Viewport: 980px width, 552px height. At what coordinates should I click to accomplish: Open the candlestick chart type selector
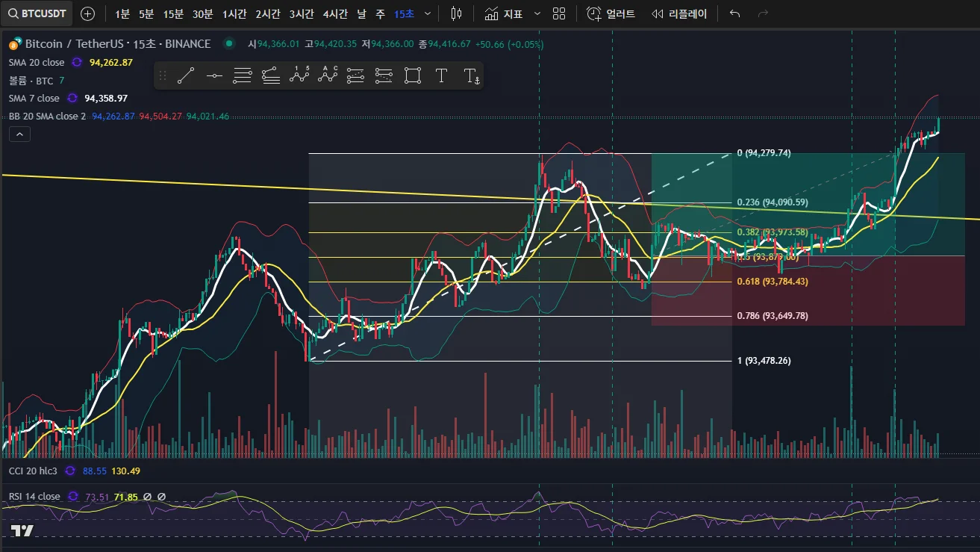coord(457,14)
